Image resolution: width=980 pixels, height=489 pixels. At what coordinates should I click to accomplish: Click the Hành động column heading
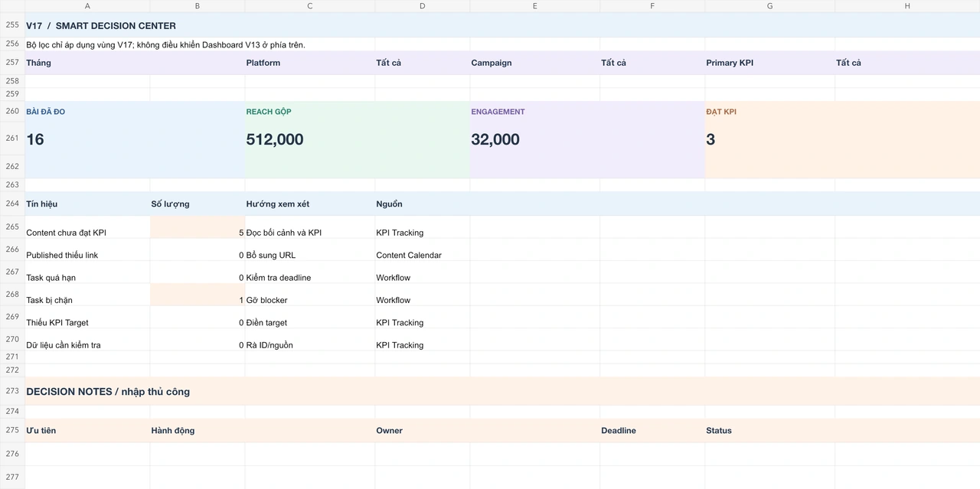pos(173,431)
